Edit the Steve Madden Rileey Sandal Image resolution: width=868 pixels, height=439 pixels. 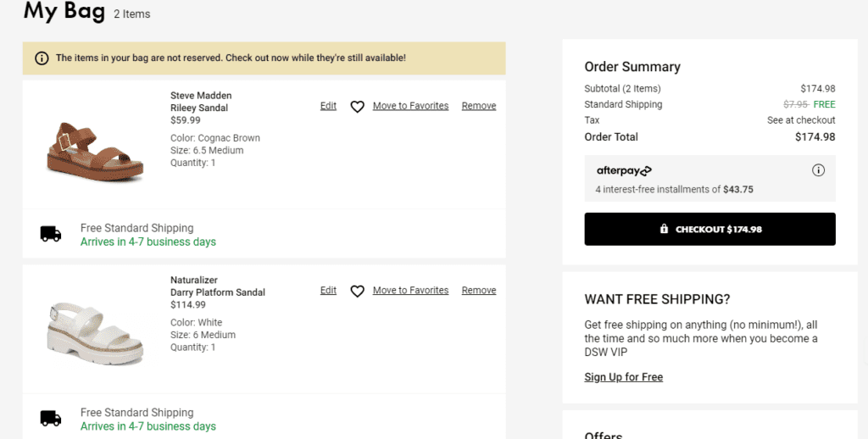tap(328, 106)
